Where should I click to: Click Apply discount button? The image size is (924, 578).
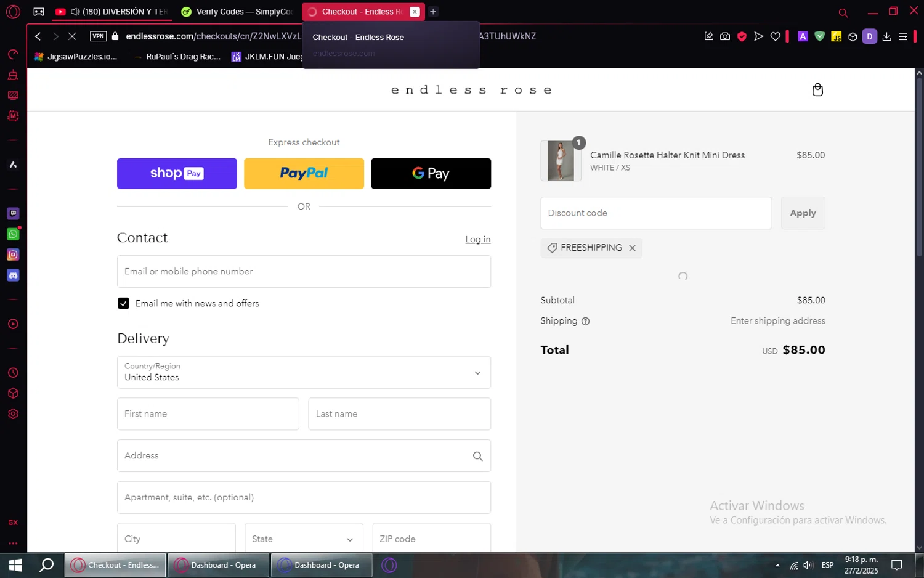[803, 213]
